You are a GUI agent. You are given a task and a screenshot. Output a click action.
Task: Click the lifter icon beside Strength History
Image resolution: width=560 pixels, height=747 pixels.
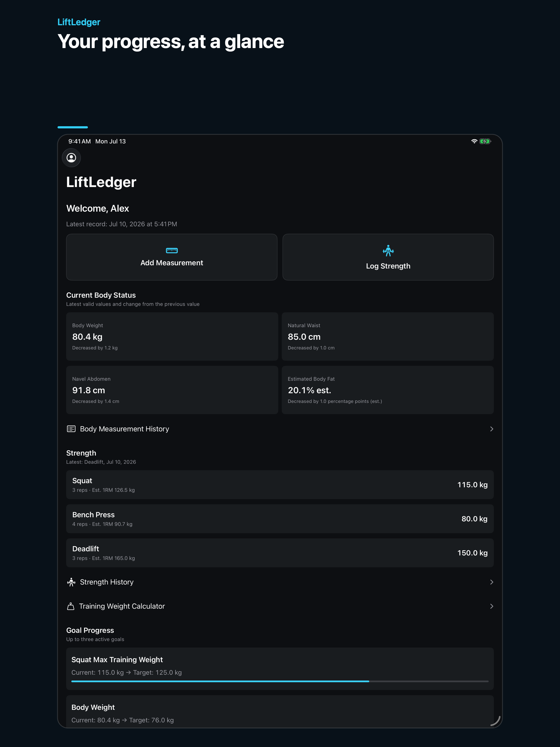(71, 582)
